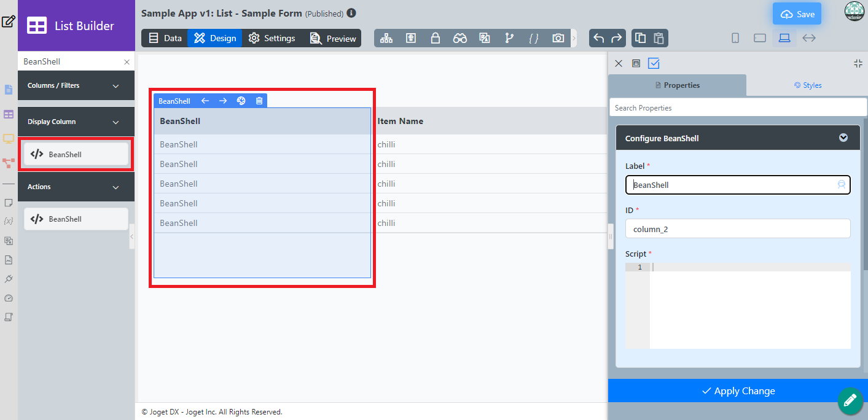Collapse the left palette with its edge handle
868x420 pixels.
pyautogui.click(x=132, y=236)
